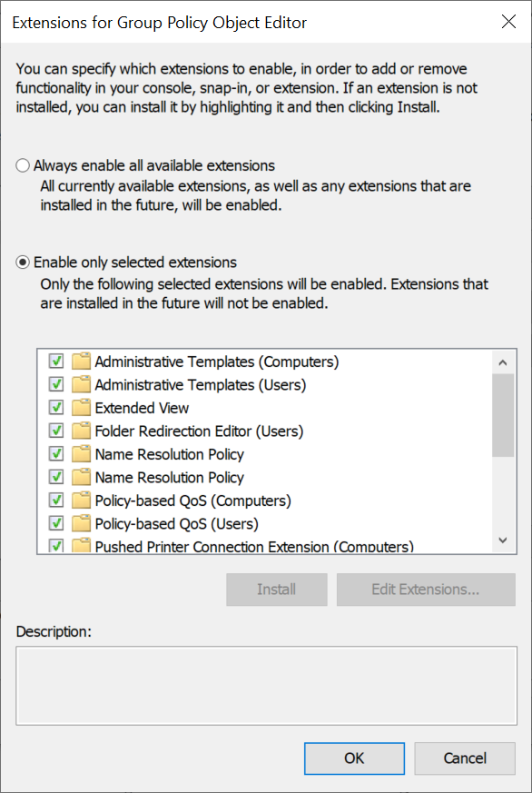
Task: Click the list scroll down arrow
Action: coord(503,540)
